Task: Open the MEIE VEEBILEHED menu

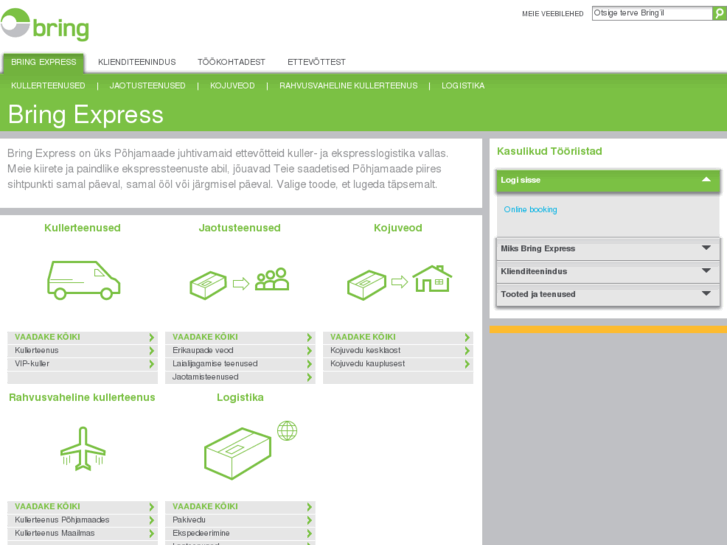Action: [x=553, y=14]
